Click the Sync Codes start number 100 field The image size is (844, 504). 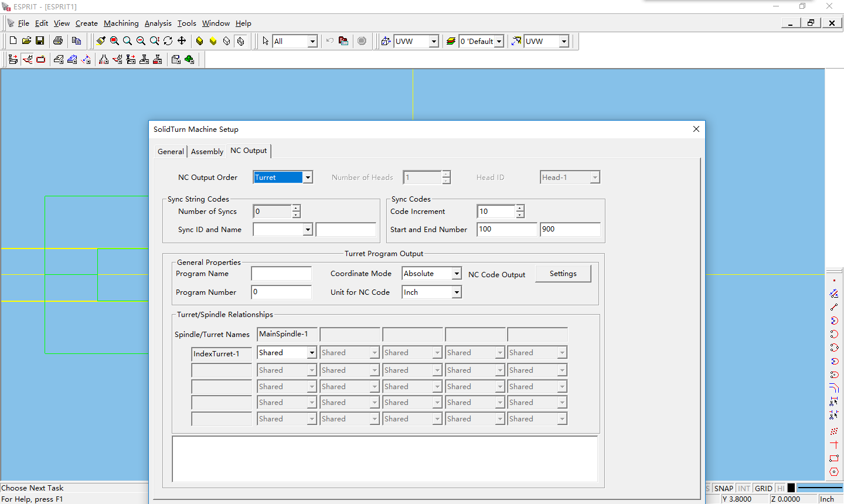click(x=507, y=229)
